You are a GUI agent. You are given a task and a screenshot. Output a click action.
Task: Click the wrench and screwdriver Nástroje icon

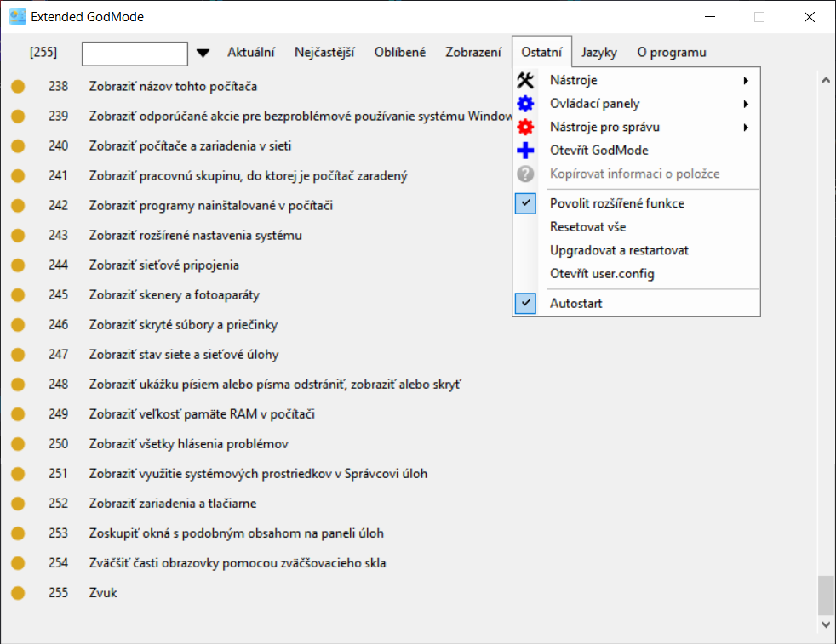click(x=525, y=81)
